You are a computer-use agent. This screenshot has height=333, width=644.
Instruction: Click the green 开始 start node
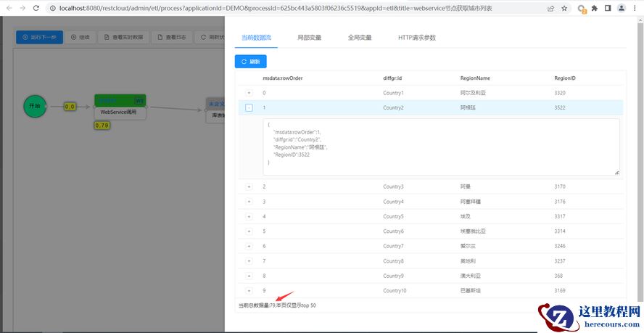(34, 106)
